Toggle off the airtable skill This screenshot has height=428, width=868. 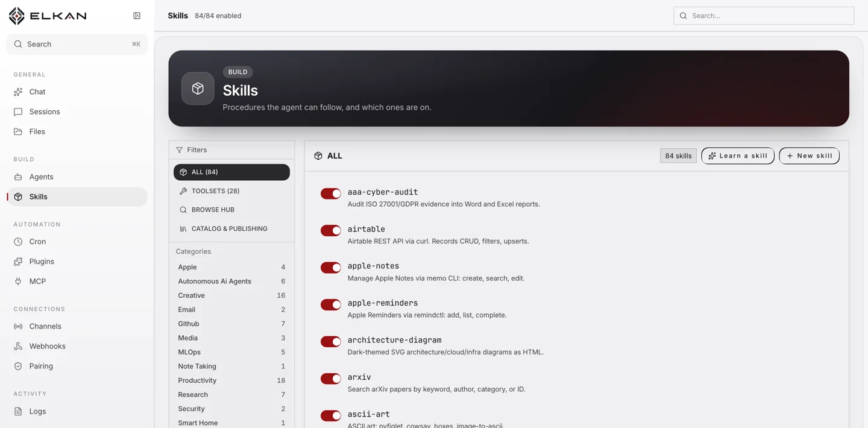(330, 230)
